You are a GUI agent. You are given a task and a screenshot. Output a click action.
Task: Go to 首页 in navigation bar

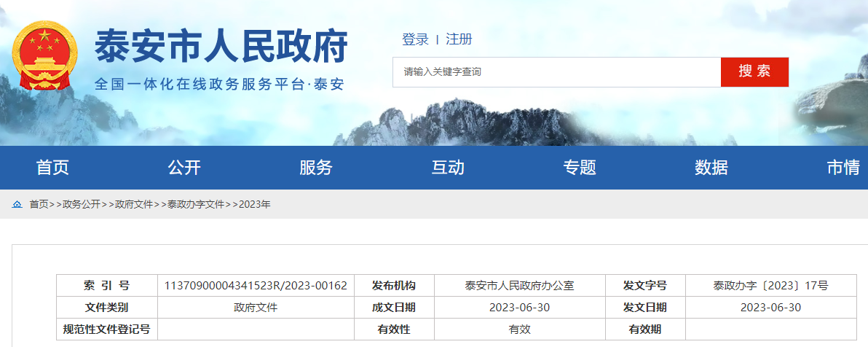(x=52, y=168)
